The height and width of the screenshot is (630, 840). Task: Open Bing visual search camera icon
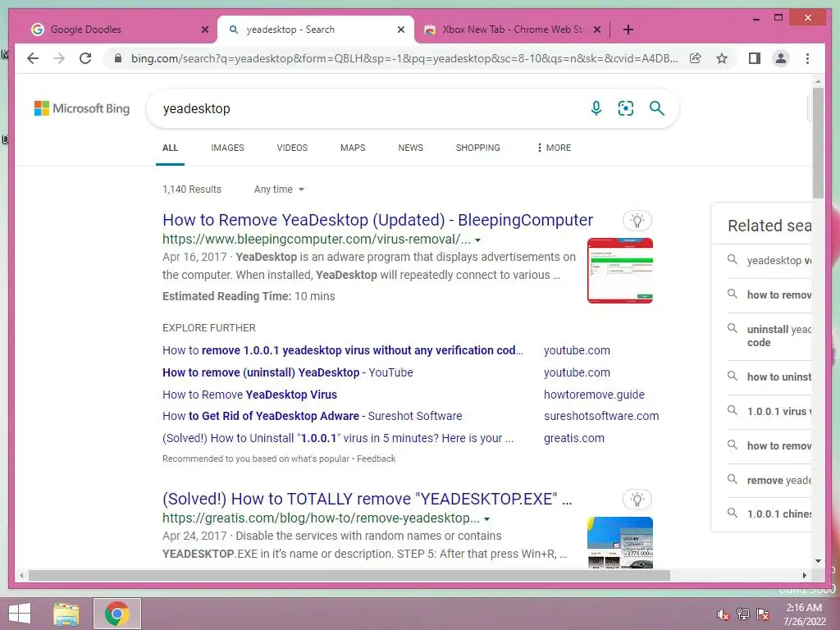(x=626, y=108)
